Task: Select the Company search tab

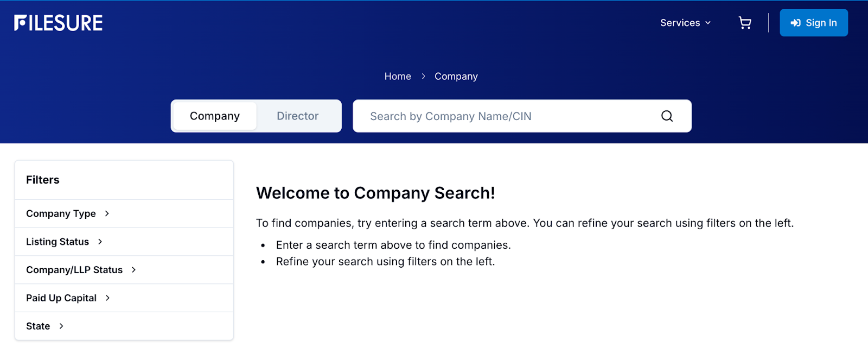Action: [215, 116]
